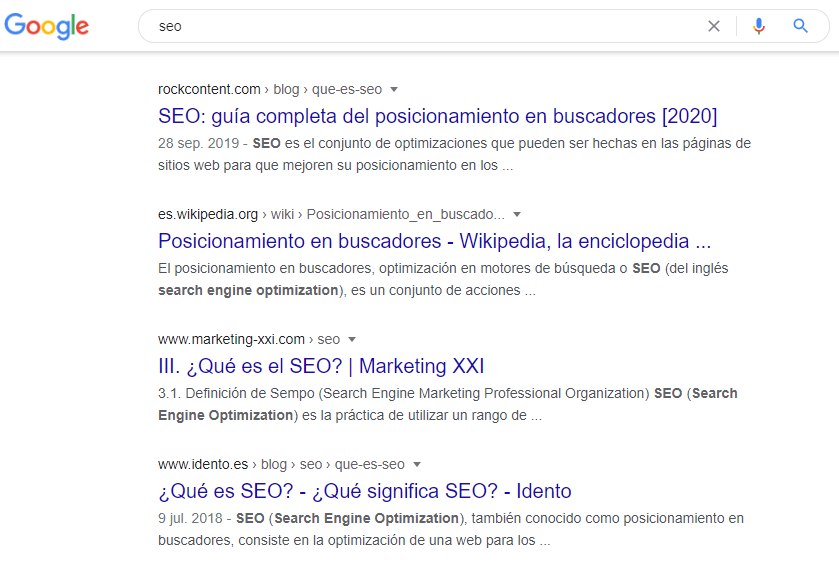Open the Wikipedia "Posicionamiento en buscadores" result
839x577 pixels.
(x=434, y=241)
